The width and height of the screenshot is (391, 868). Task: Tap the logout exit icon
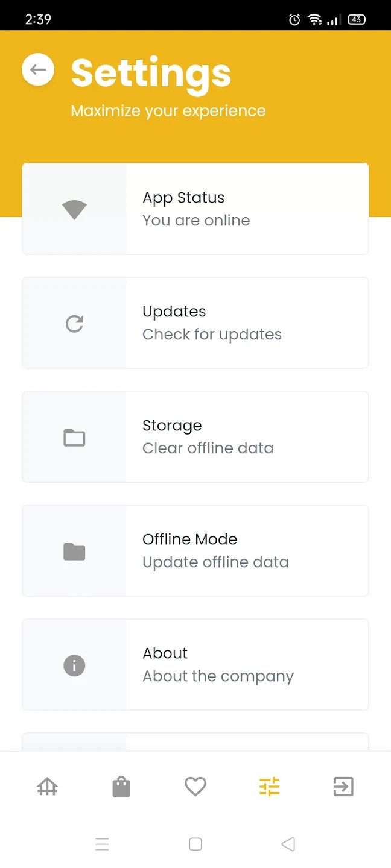coord(343,787)
